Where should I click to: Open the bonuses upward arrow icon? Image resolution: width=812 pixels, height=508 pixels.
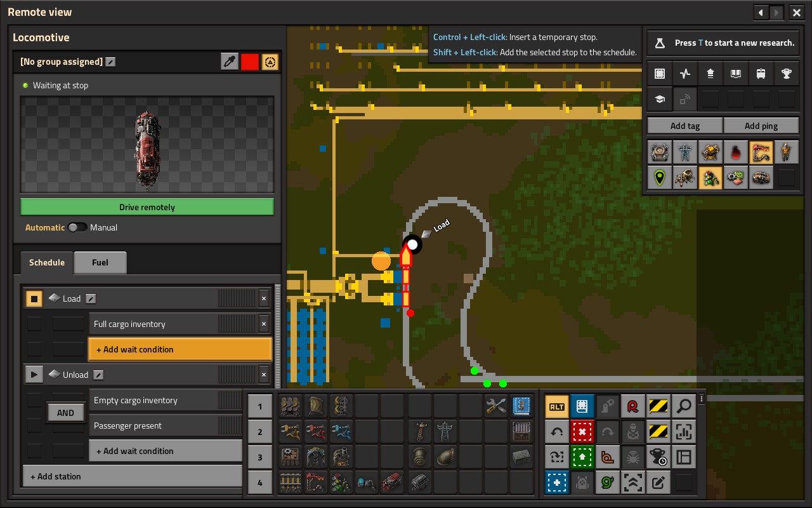pos(710,74)
